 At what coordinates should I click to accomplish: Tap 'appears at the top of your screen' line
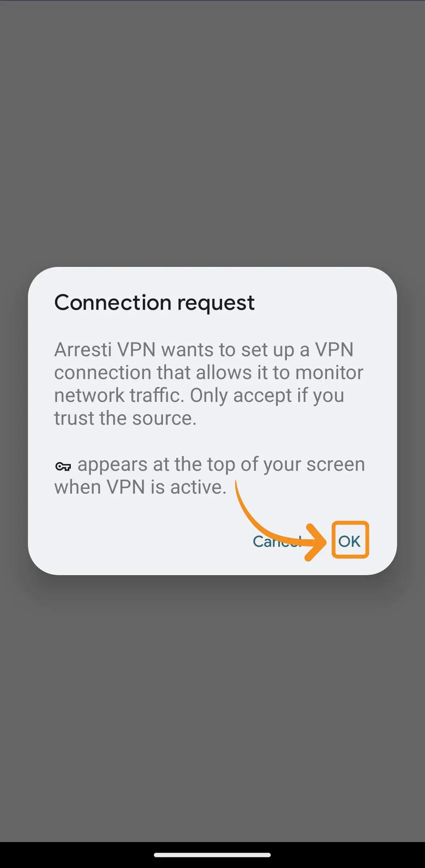click(x=221, y=464)
